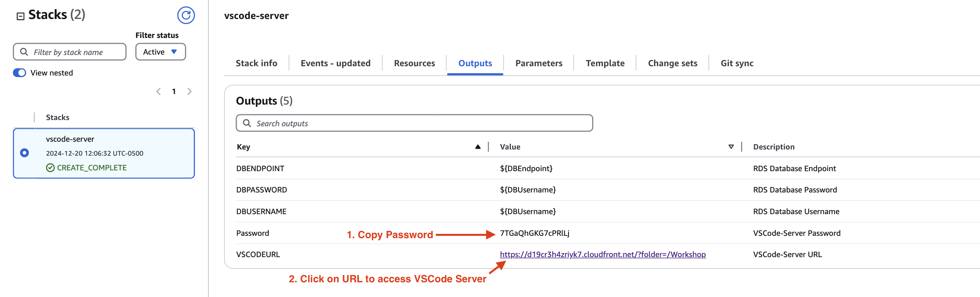Click the refresh icon above the stacks list

pos(186,15)
